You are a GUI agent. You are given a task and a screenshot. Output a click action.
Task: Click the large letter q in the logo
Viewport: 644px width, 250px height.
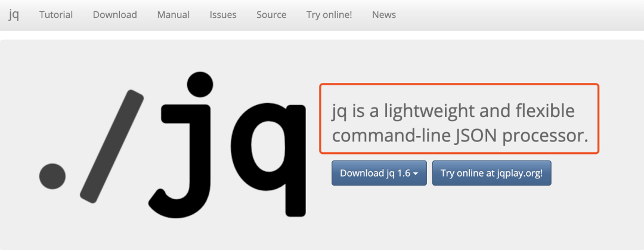click(268, 159)
